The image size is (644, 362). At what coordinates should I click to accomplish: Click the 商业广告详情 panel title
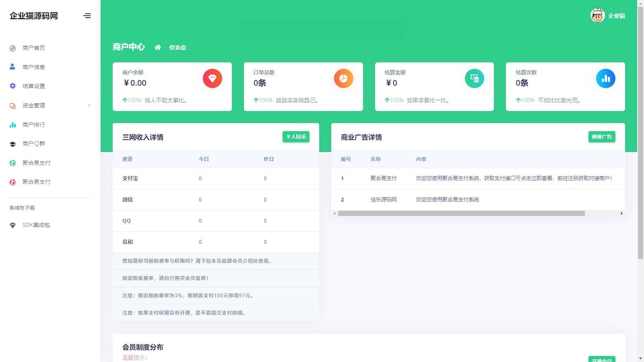[361, 138]
